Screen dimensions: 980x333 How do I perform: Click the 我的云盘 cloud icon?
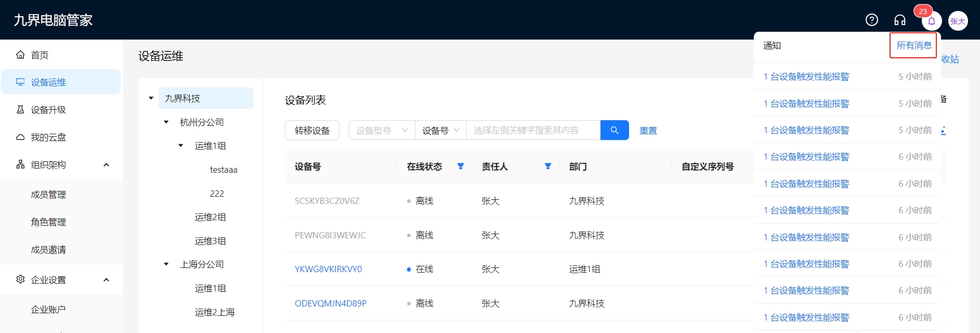click(20, 137)
